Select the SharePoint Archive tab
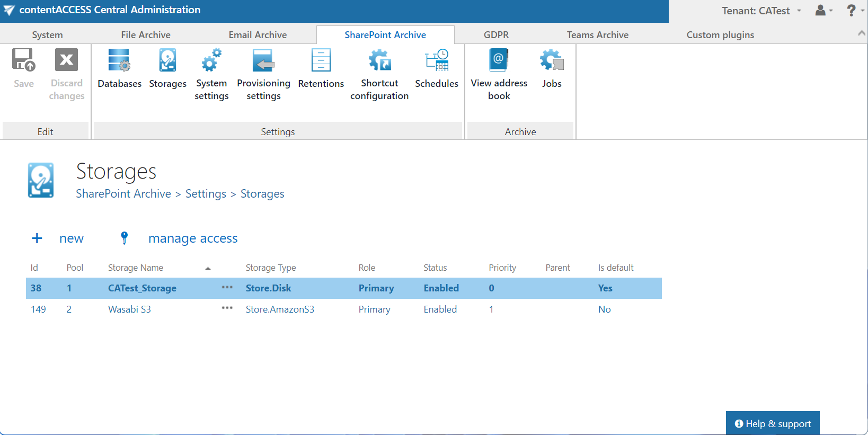This screenshot has width=868, height=435. [x=385, y=35]
